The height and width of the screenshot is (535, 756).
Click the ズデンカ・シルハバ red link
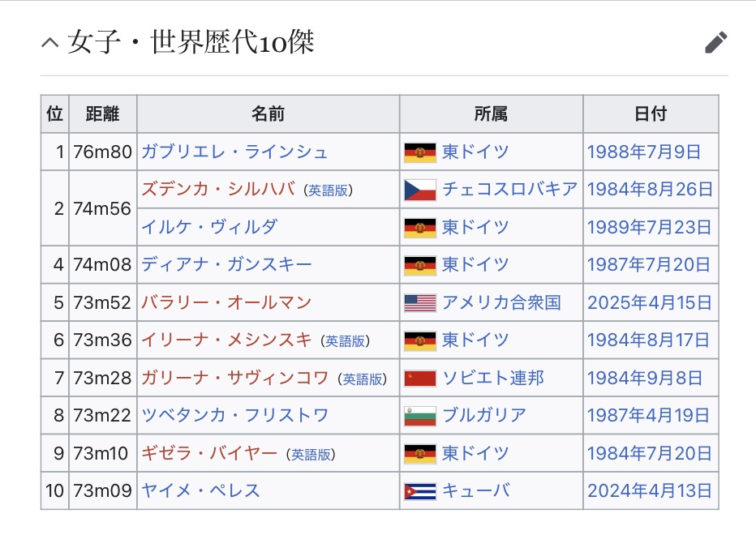tap(218, 189)
